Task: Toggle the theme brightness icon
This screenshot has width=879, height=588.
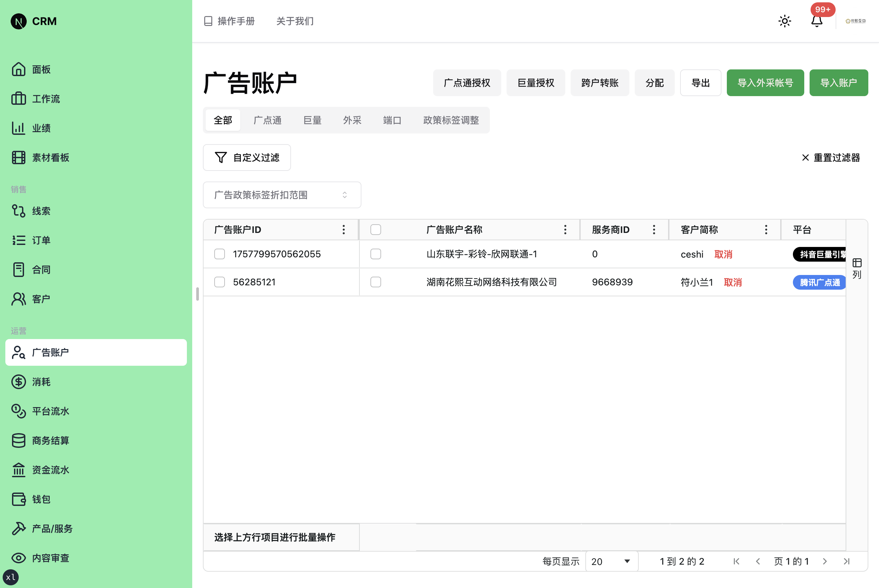Action: tap(785, 21)
